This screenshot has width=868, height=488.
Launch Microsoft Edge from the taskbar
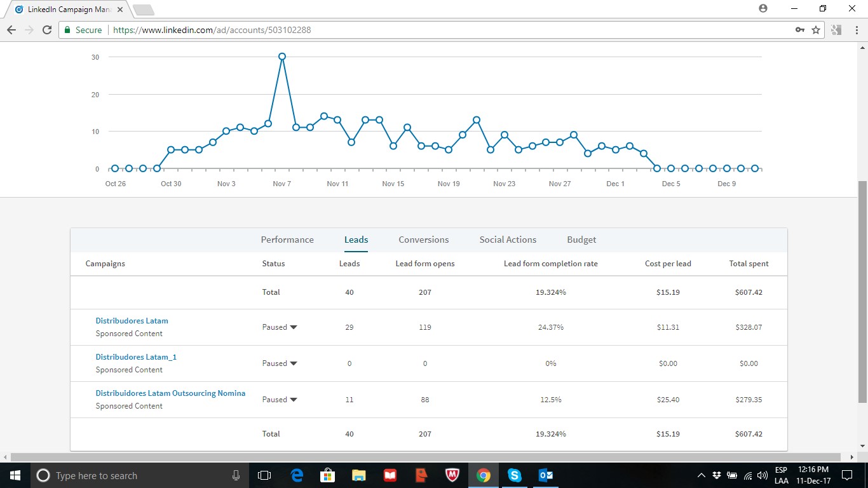[x=297, y=475]
